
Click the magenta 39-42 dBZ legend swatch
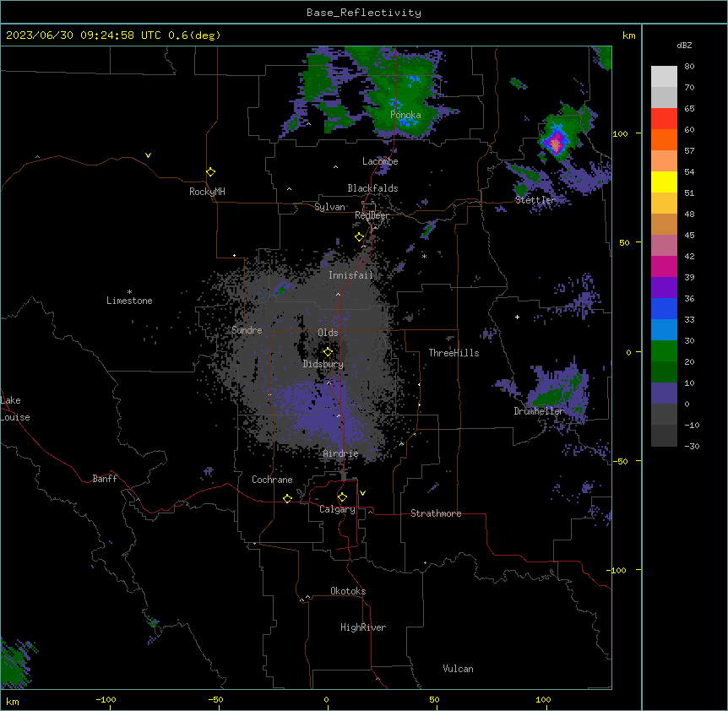pyautogui.click(x=664, y=266)
